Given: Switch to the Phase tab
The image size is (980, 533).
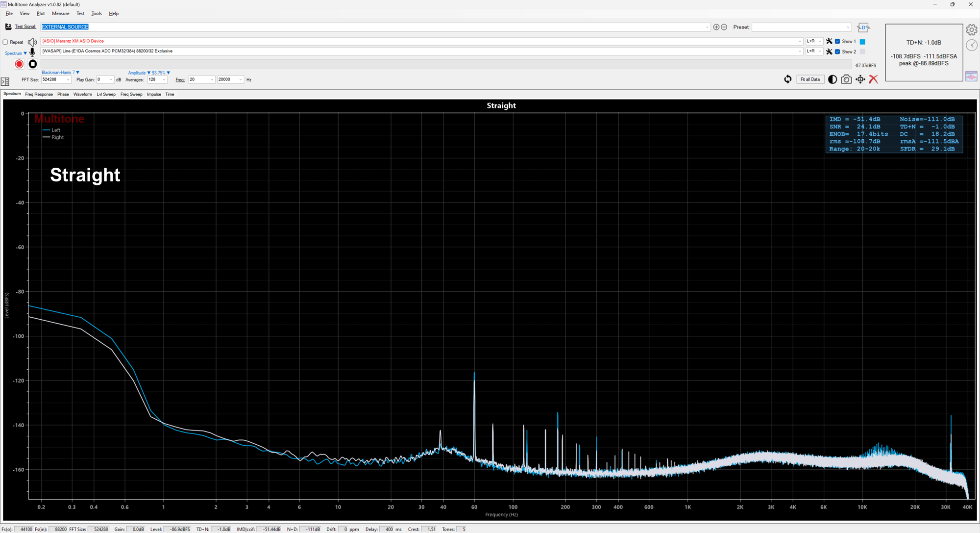Looking at the screenshot, I should [63, 94].
